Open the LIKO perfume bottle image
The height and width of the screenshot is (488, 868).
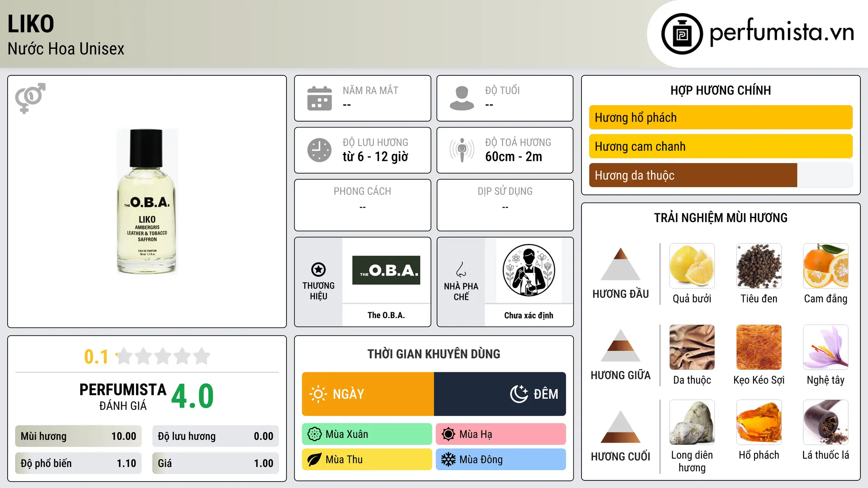point(147,202)
